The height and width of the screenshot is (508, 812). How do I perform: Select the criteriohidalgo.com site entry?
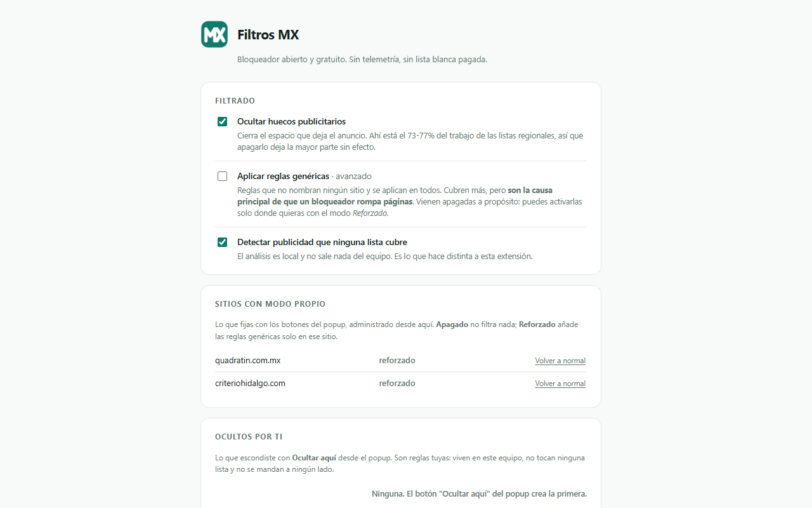tap(250, 383)
